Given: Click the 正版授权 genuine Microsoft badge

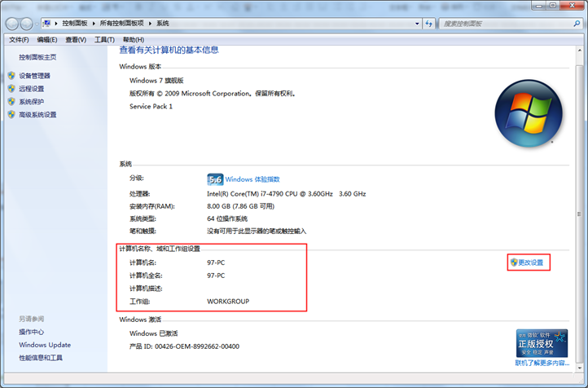Looking at the screenshot, I should click(x=542, y=343).
